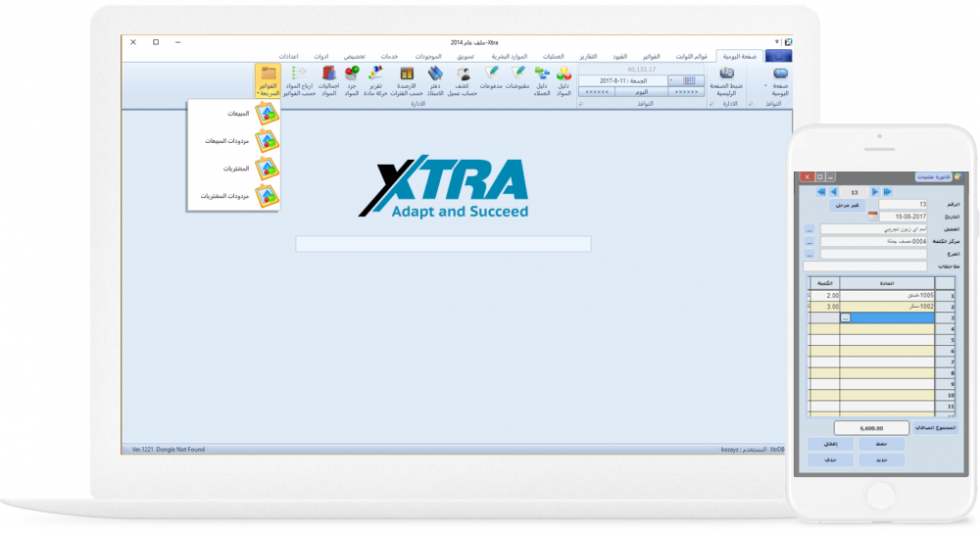
Task: Click the empty search field under logo
Action: 443,244
